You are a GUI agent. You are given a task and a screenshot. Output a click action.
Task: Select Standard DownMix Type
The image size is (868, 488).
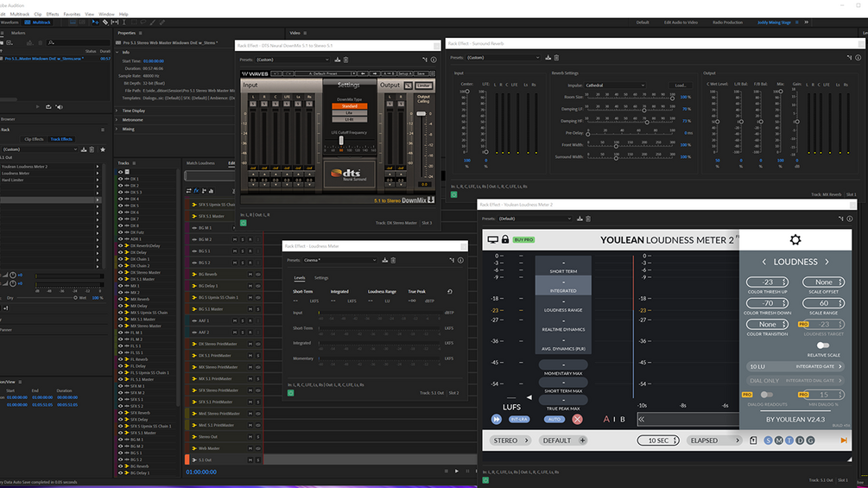[x=349, y=106]
